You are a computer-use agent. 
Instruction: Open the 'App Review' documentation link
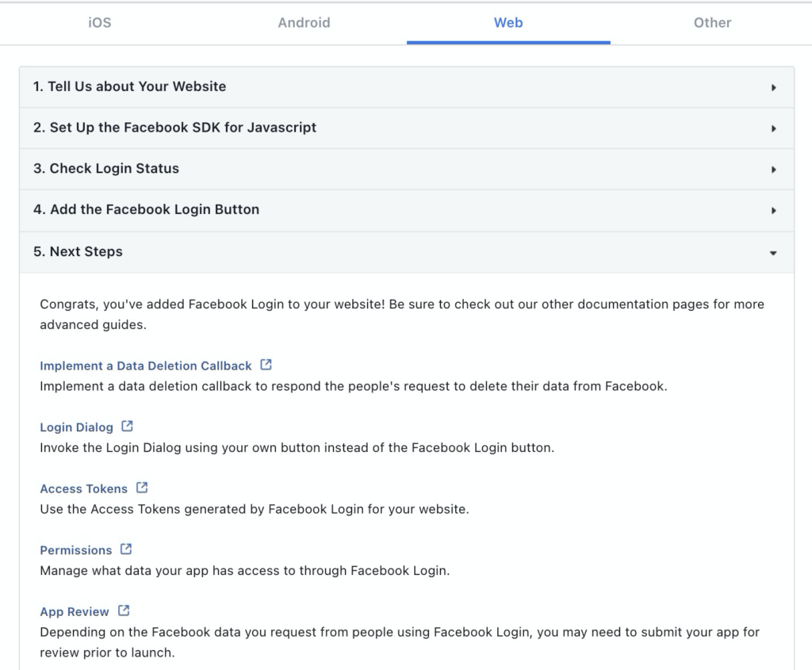pos(74,611)
